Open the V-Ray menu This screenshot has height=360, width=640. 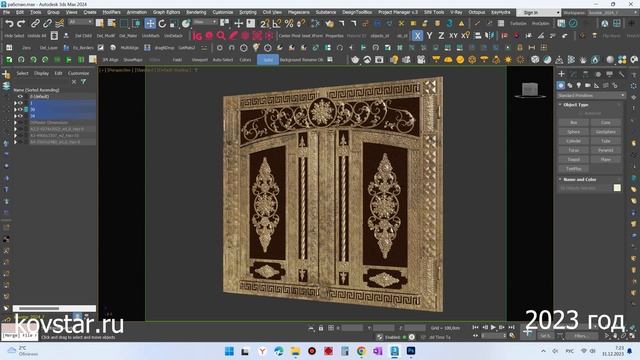tap(456, 12)
